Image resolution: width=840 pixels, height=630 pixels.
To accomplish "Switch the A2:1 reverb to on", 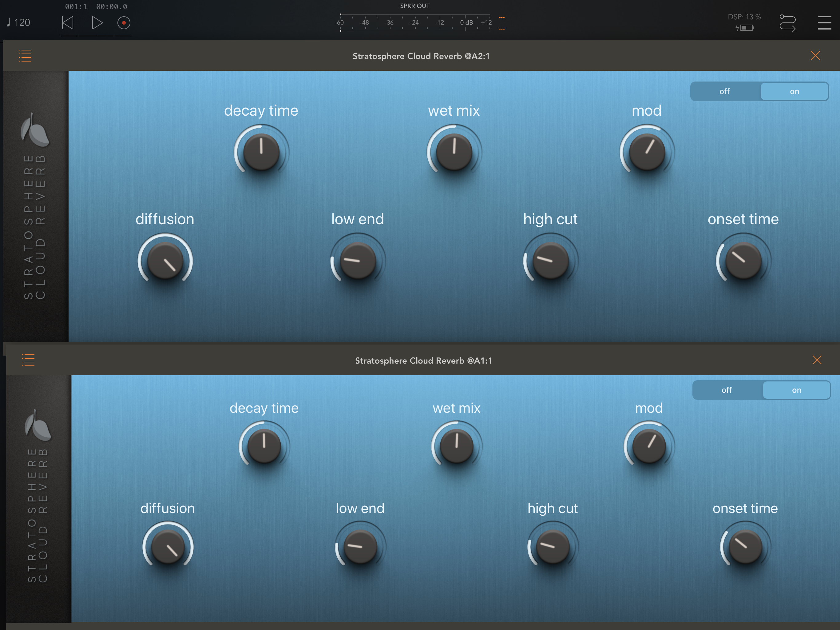I will coord(794,92).
